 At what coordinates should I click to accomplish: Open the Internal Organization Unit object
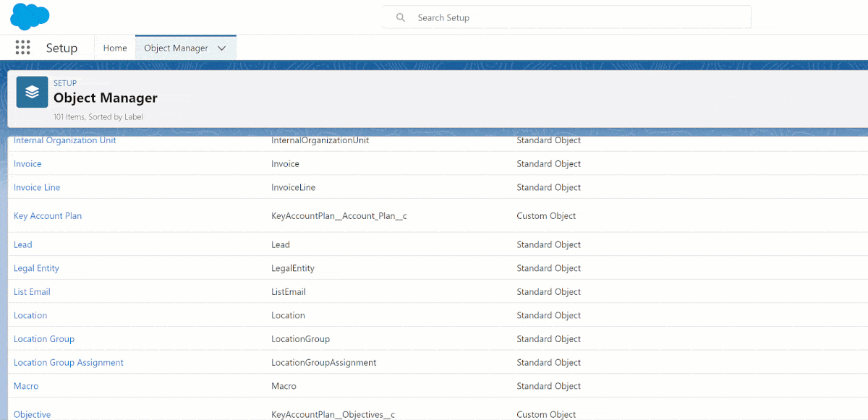coord(64,140)
